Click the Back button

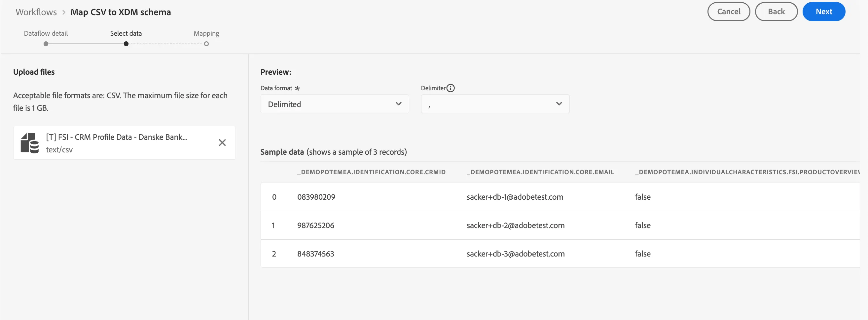(776, 12)
